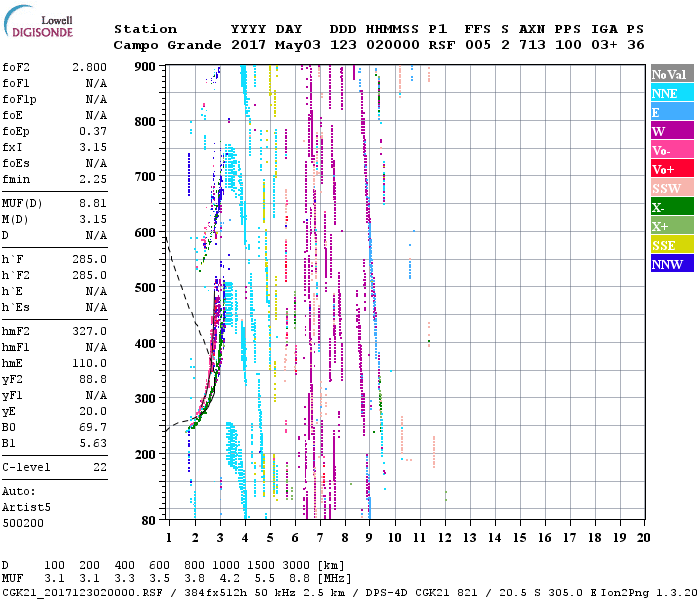Image resolution: width=700 pixels, height=600 pixels.
Task: Click the 80 km height axis label
Action: pos(149,521)
